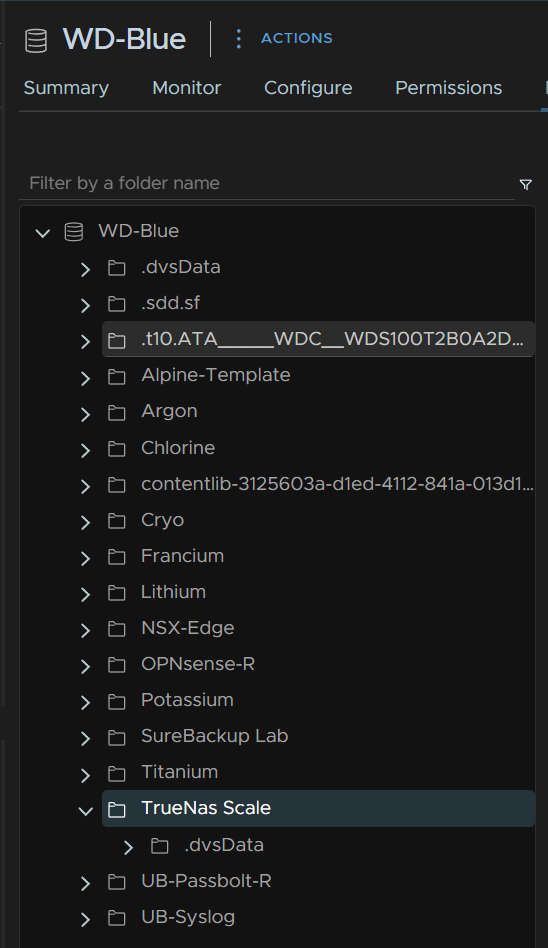Viewport: 548px width, 948px height.
Task: Go to the Permissions tab
Action: point(448,88)
